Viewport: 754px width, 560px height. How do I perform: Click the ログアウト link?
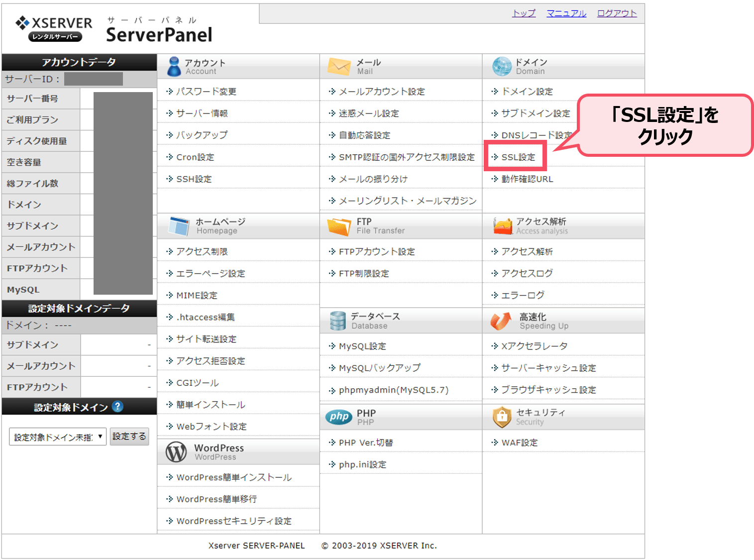[x=617, y=13]
